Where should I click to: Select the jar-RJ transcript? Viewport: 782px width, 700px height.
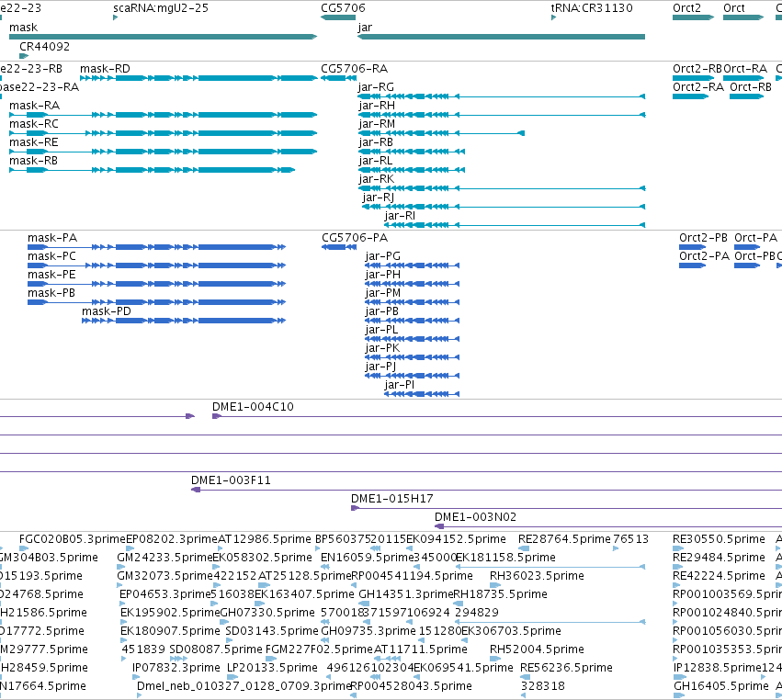click(504, 207)
